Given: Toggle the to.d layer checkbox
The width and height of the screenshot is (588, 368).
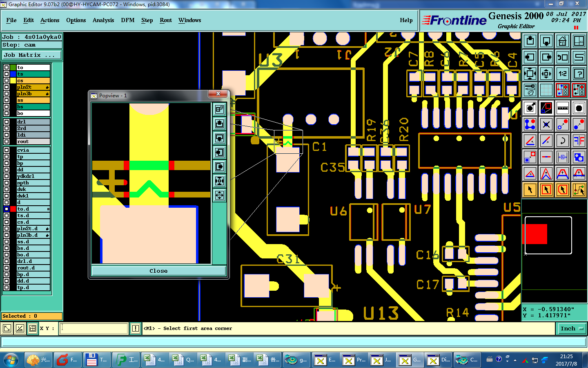Looking at the screenshot, I should [x=7, y=209].
